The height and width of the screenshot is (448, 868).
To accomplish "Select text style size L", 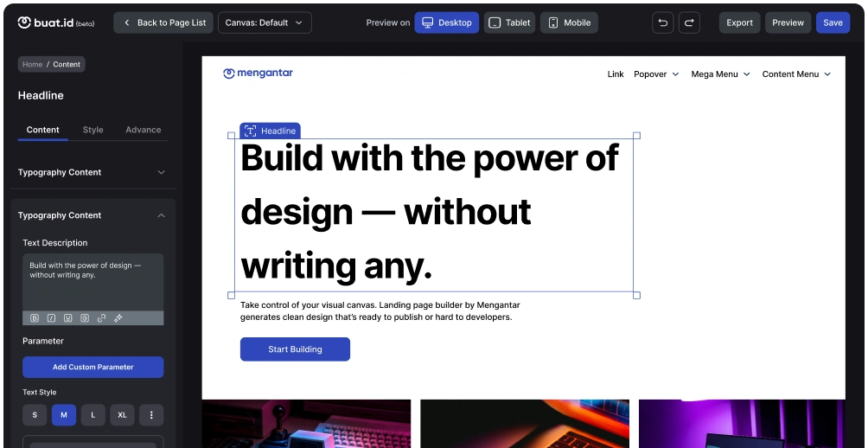I will (x=93, y=415).
